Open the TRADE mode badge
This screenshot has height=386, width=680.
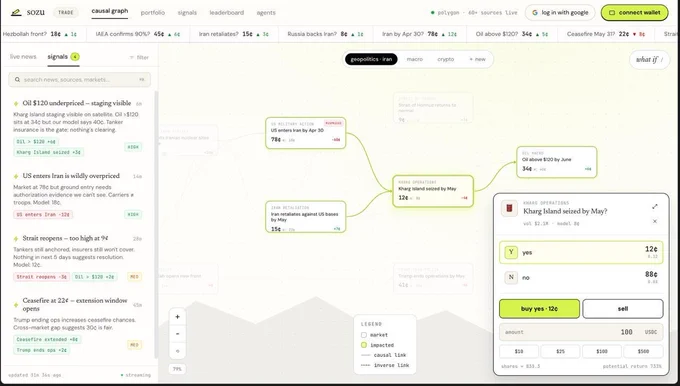tap(66, 13)
